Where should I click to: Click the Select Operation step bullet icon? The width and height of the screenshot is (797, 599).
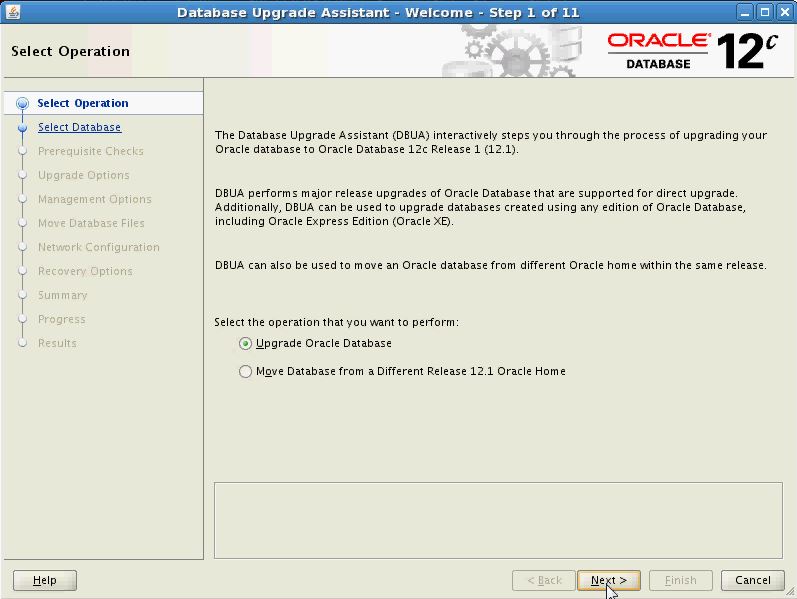(22, 104)
